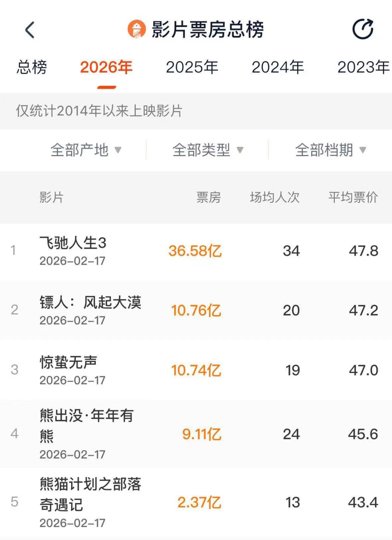
Task: Tap the 场均人次 column header
Action: 274,197
